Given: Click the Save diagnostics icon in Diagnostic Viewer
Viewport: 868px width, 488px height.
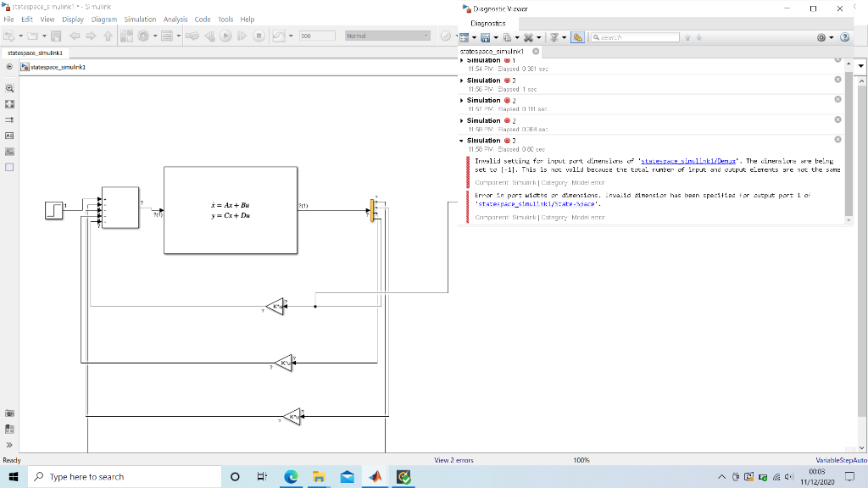Looking at the screenshot, I should tap(486, 37).
